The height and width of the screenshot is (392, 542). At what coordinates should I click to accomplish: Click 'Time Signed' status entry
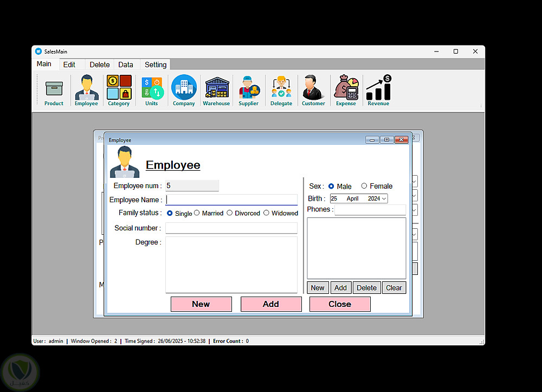coord(165,341)
